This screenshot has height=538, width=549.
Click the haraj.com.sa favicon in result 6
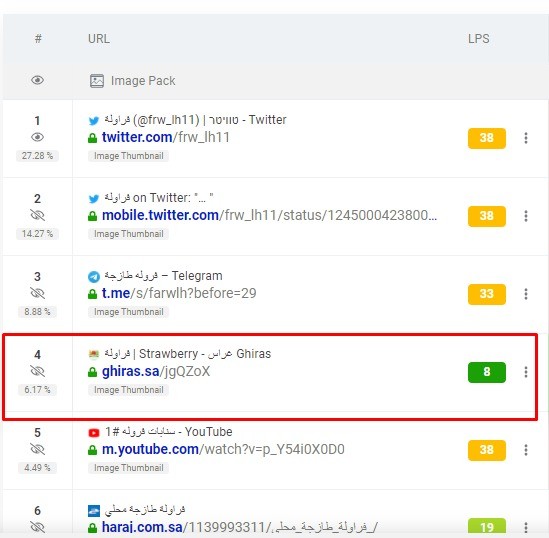pyautogui.click(x=94, y=511)
